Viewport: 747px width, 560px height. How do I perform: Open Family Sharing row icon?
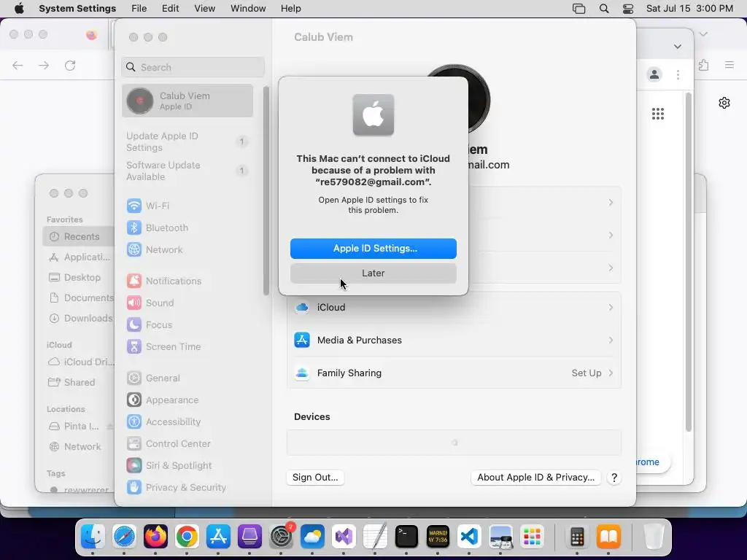point(302,373)
